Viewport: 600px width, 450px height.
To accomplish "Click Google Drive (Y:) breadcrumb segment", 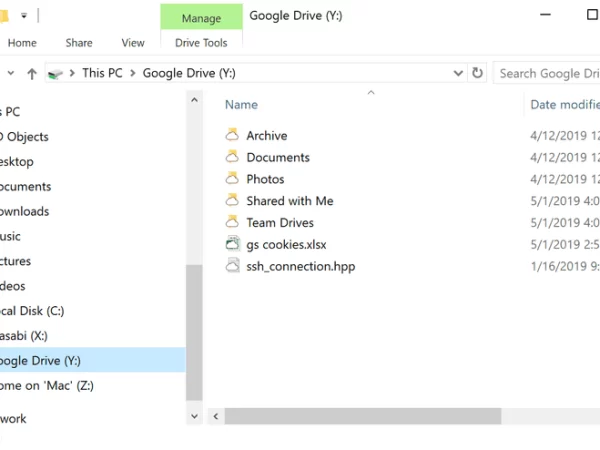I will coord(189,73).
